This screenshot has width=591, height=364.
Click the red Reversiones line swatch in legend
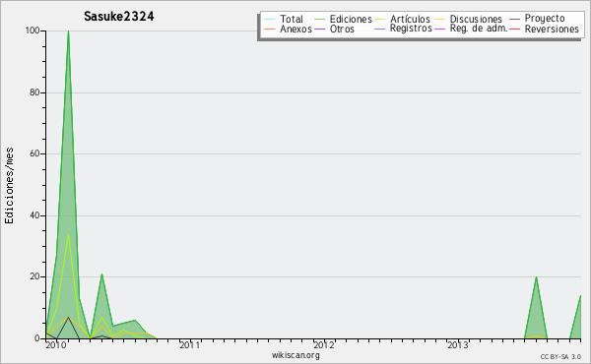click(515, 29)
